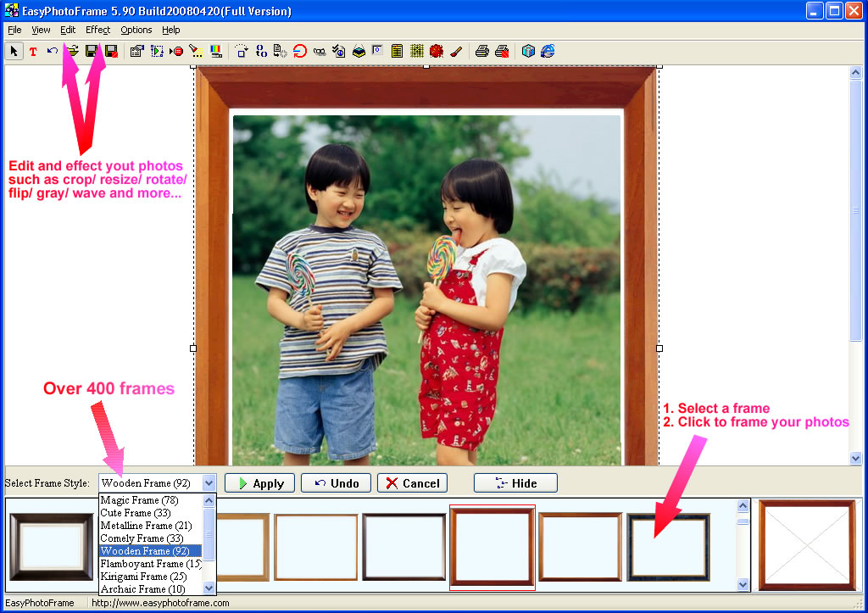Open a photo using the folder icon
Image resolution: width=868 pixels, height=613 pixels.
coord(74,51)
